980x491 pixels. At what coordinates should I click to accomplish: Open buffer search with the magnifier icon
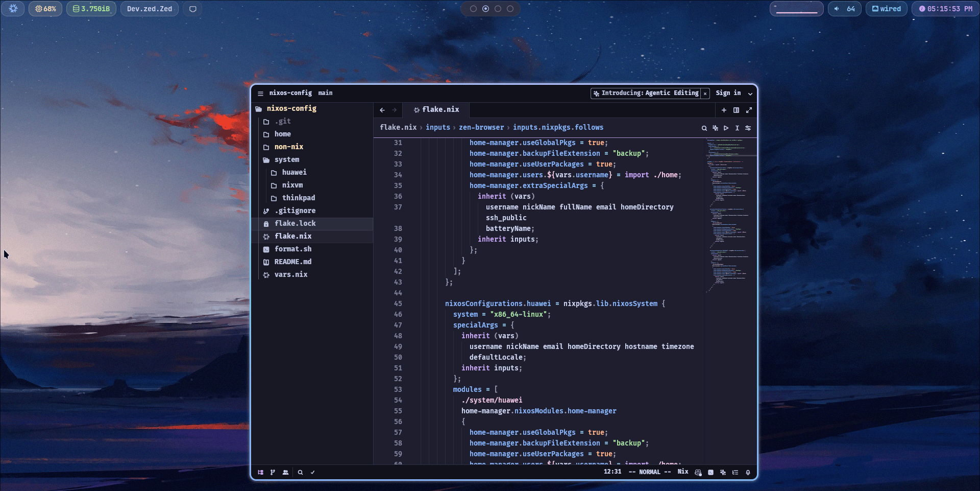point(704,128)
